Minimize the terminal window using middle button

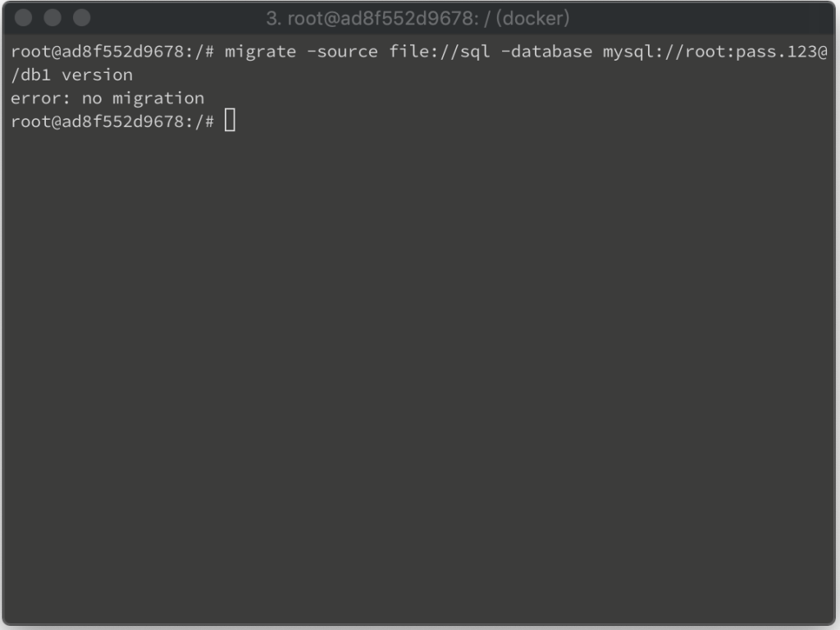coord(52,18)
